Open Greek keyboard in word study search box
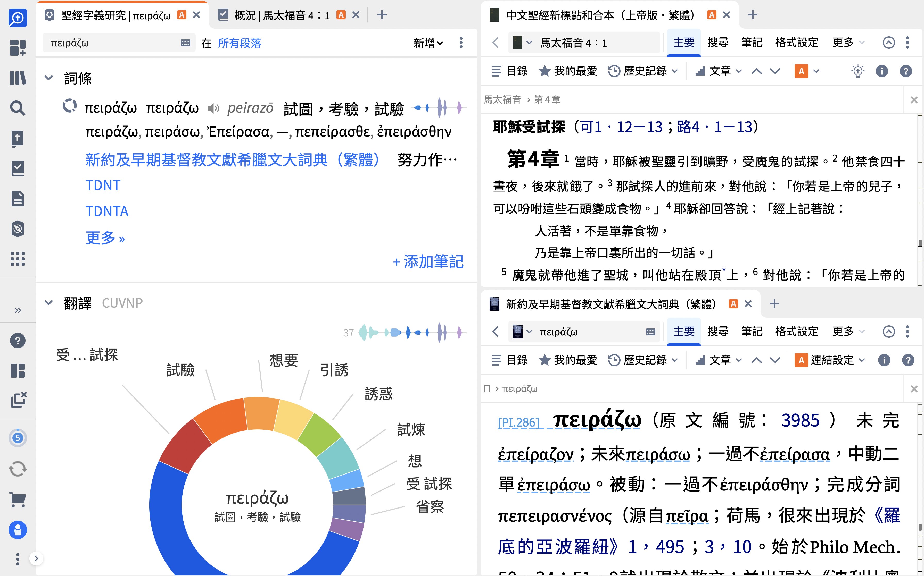This screenshot has width=924, height=576. 186,43
